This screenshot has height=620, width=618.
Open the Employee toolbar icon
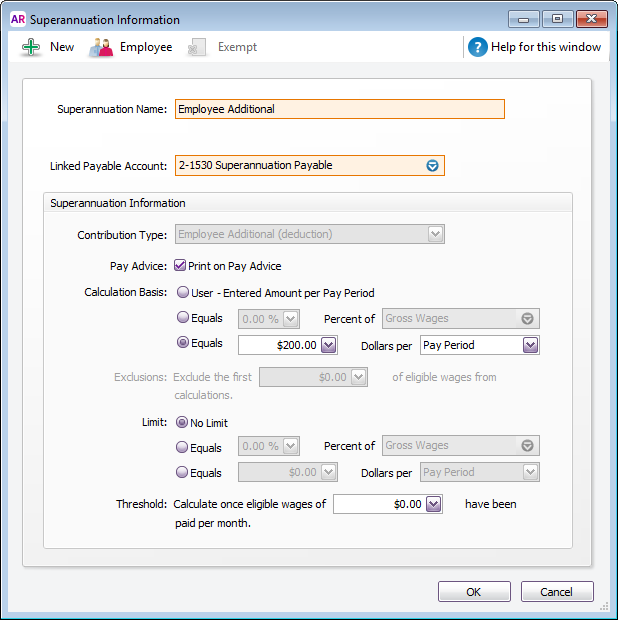pos(101,47)
